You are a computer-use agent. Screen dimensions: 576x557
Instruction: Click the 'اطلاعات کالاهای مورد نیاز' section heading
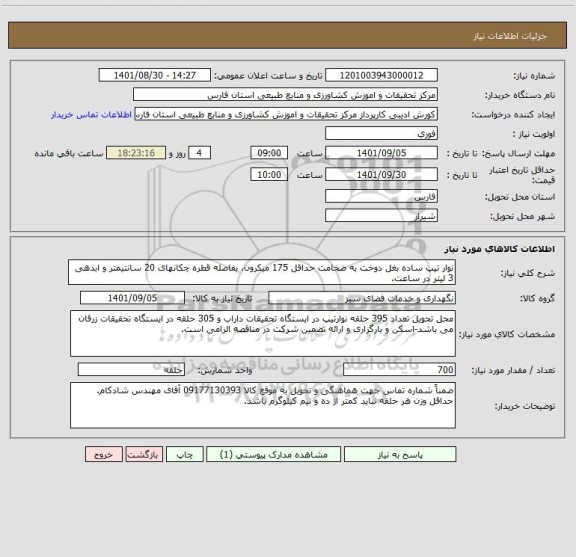(500, 249)
